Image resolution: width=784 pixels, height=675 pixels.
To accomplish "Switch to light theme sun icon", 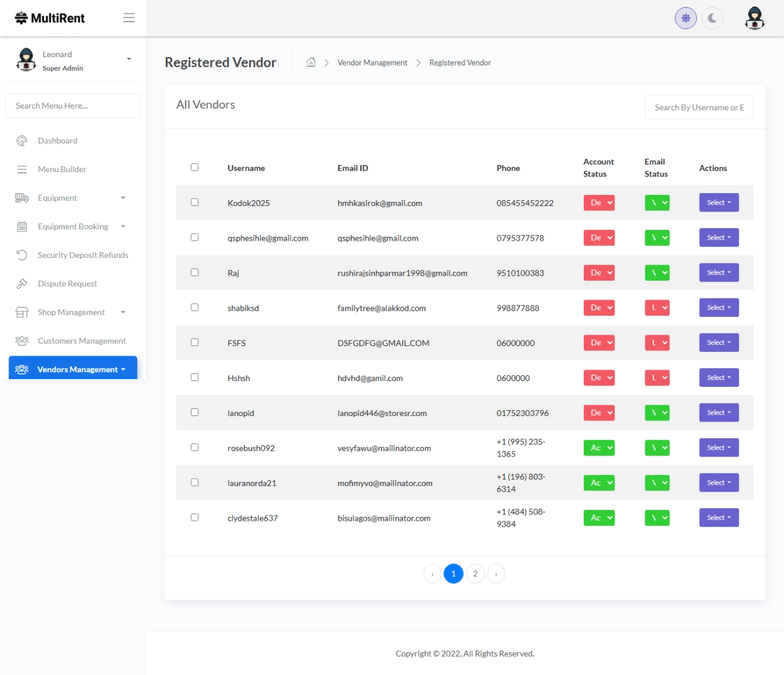I will [686, 18].
